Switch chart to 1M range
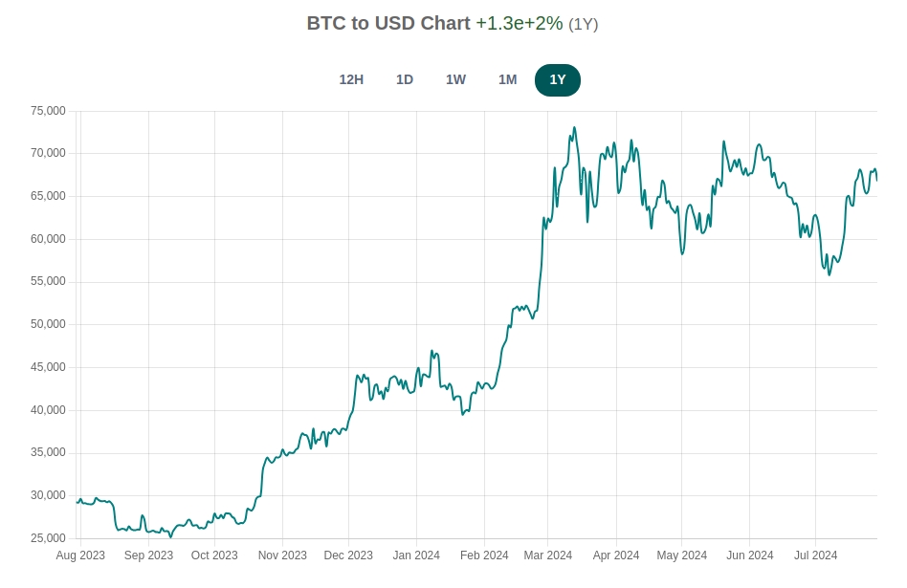 click(507, 80)
